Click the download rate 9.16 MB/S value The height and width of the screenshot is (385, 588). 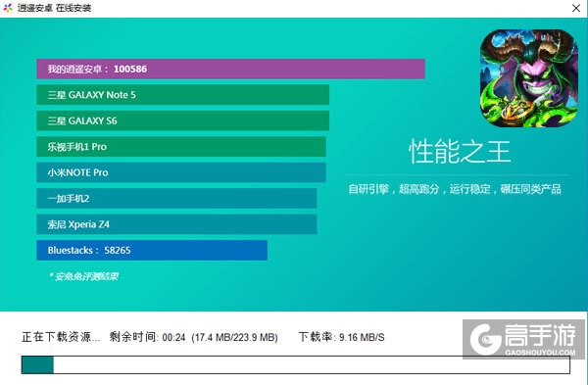coord(362,338)
